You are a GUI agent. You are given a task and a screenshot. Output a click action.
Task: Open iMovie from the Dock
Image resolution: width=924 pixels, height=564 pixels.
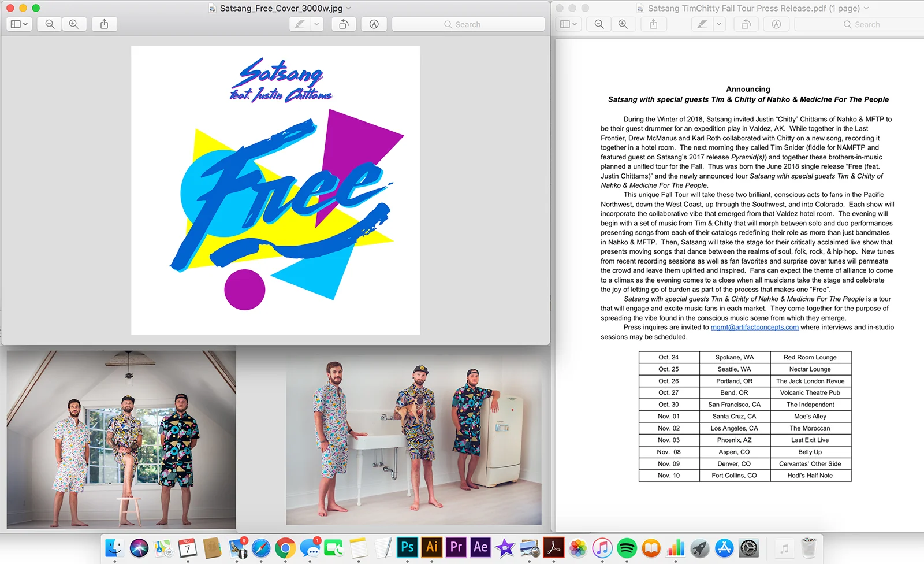pos(505,547)
